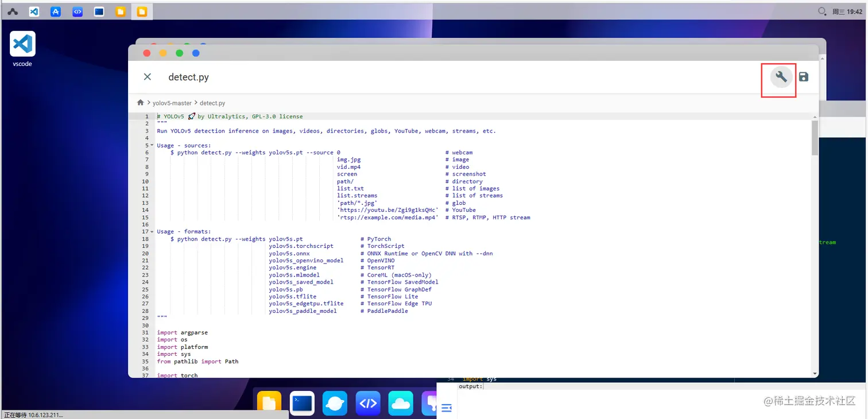Open the wrench settings for detect.py
Screen dimensions: 868x419
(781, 77)
